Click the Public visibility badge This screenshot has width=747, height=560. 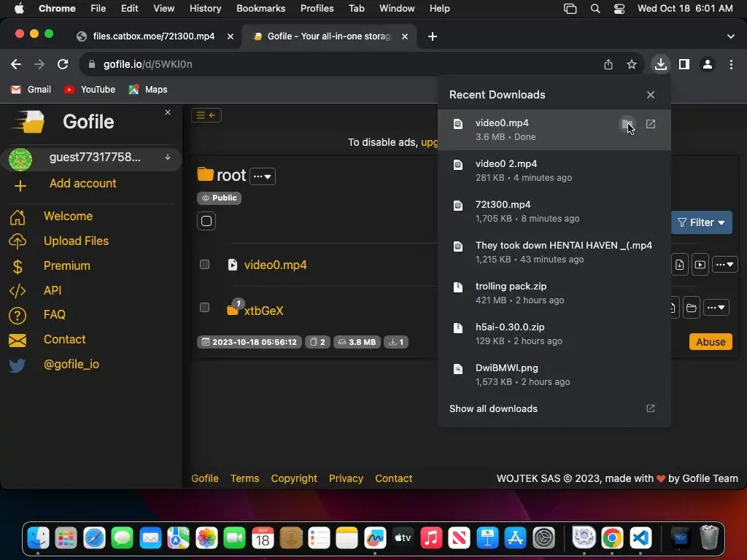tap(219, 198)
